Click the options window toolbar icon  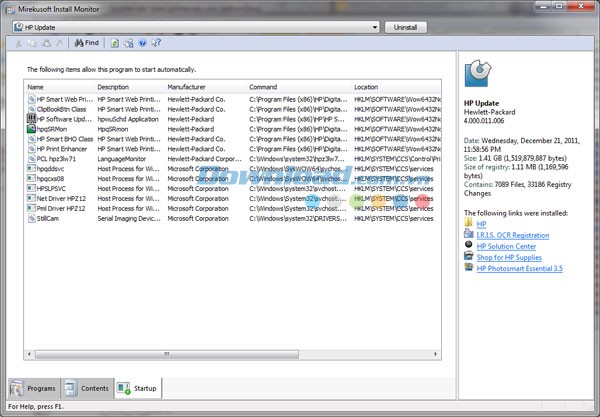(128, 43)
